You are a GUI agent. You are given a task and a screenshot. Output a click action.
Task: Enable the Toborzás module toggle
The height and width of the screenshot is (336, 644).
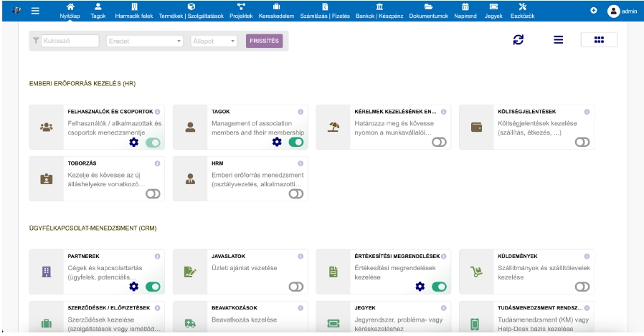point(153,193)
